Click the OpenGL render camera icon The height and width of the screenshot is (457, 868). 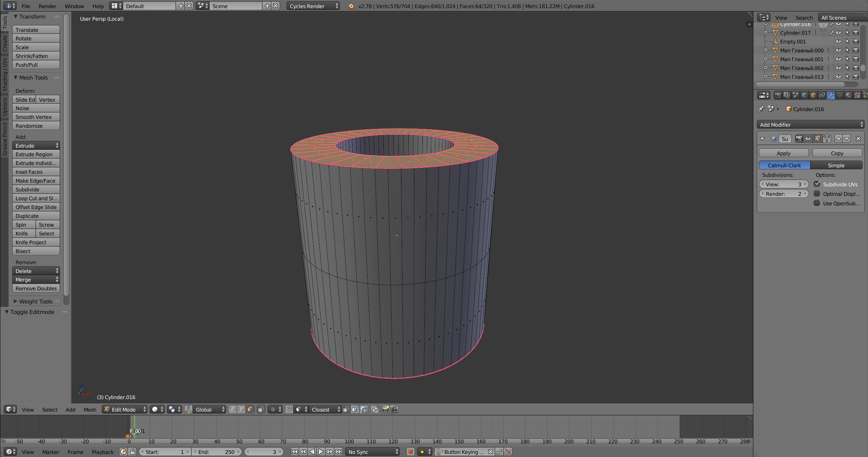pos(385,409)
